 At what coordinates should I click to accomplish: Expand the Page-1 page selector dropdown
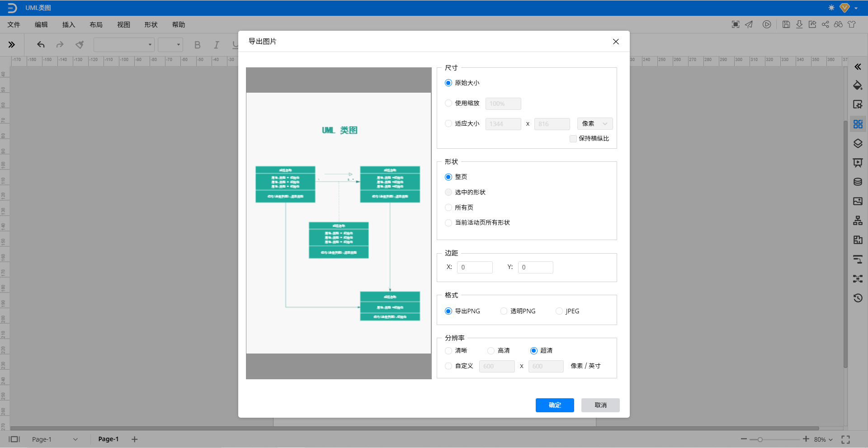pos(75,439)
